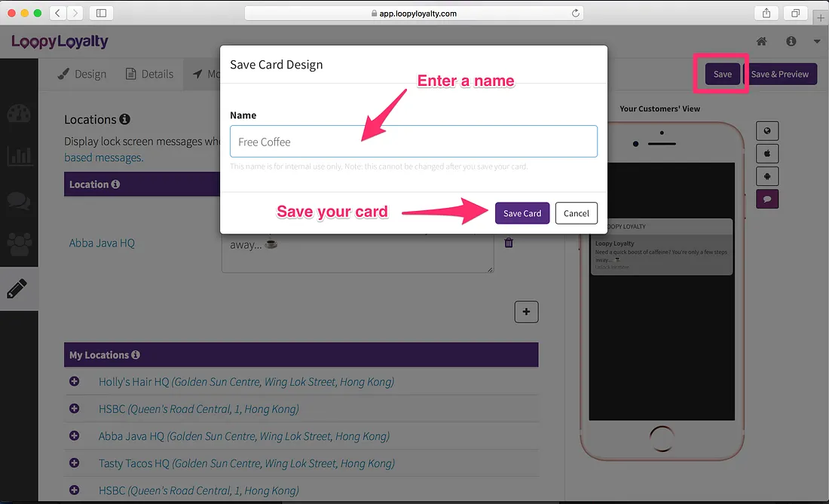The height and width of the screenshot is (504, 829).
Task: Select the Android preview icon
Action: pyautogui.click(x=766, y=176)
